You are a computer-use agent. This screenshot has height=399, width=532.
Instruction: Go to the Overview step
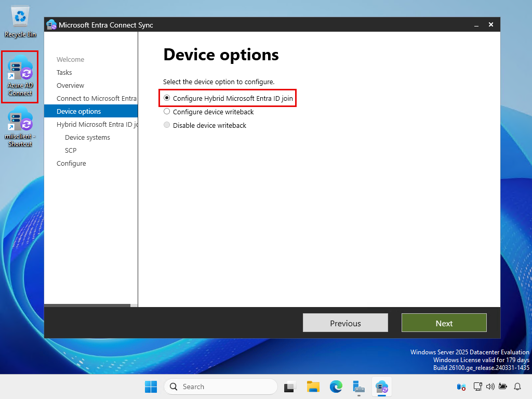tap(70, 86)
